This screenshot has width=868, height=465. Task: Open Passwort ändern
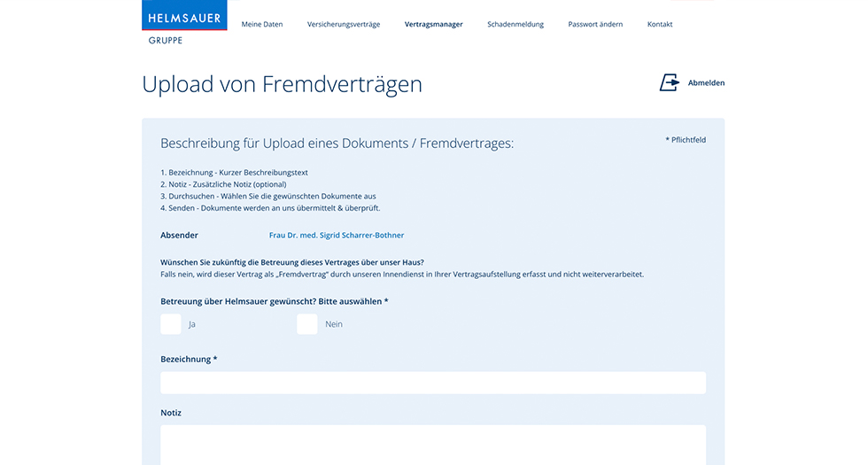point(595,25)
